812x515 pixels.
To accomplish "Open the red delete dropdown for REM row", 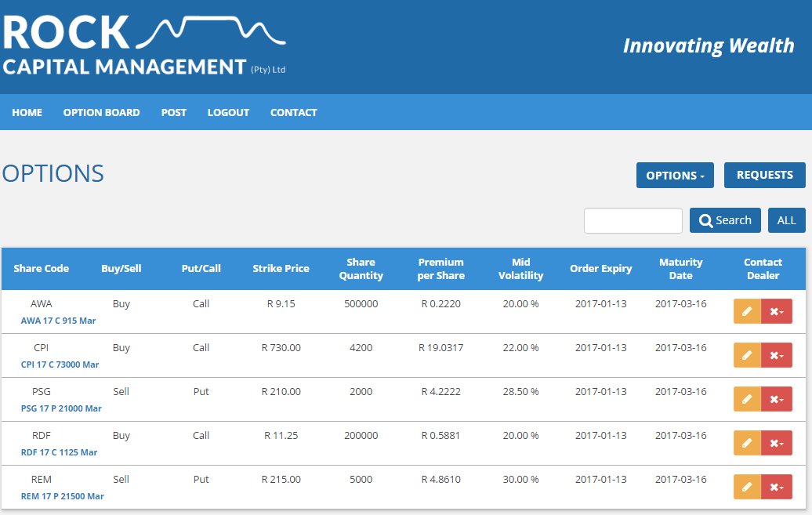I will (x=776, y=487).
